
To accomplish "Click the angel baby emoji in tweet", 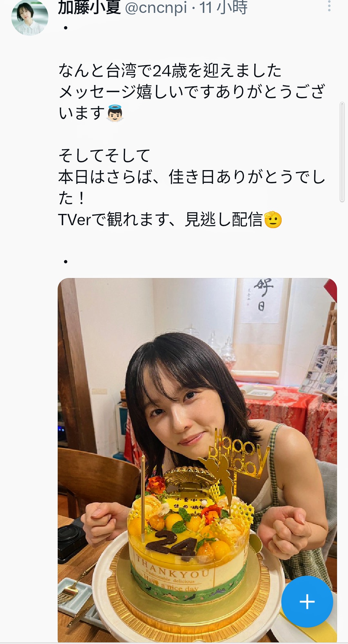I will click(x=115, y=113).
